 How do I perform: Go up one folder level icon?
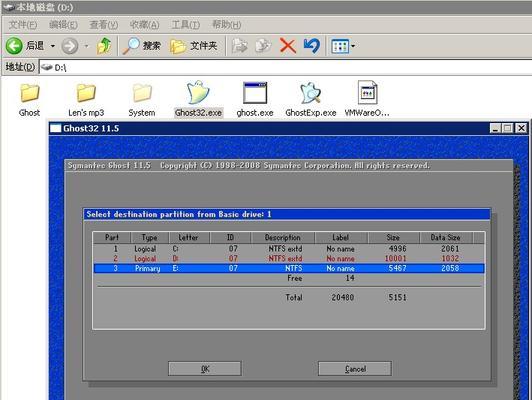pos(103,46)
